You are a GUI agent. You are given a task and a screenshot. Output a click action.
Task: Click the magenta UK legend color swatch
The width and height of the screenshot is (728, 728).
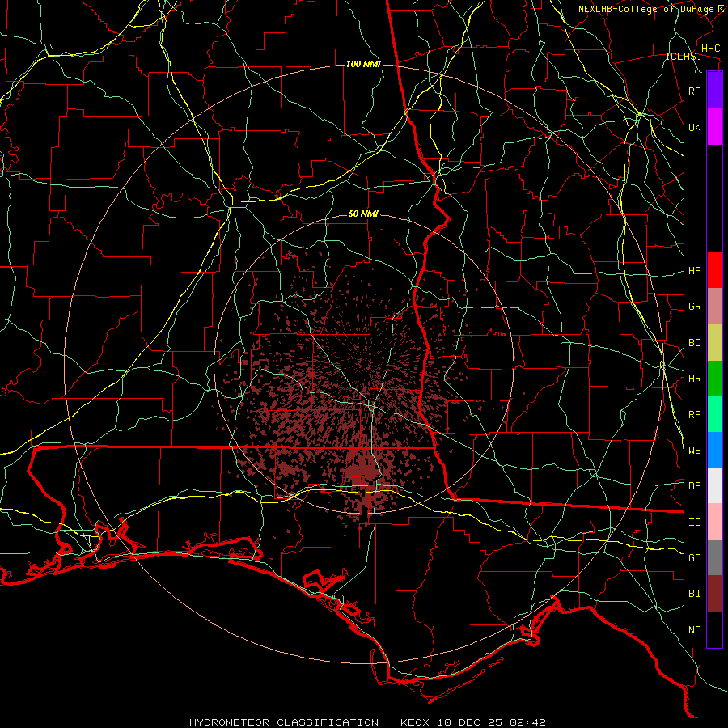point(714,127)
